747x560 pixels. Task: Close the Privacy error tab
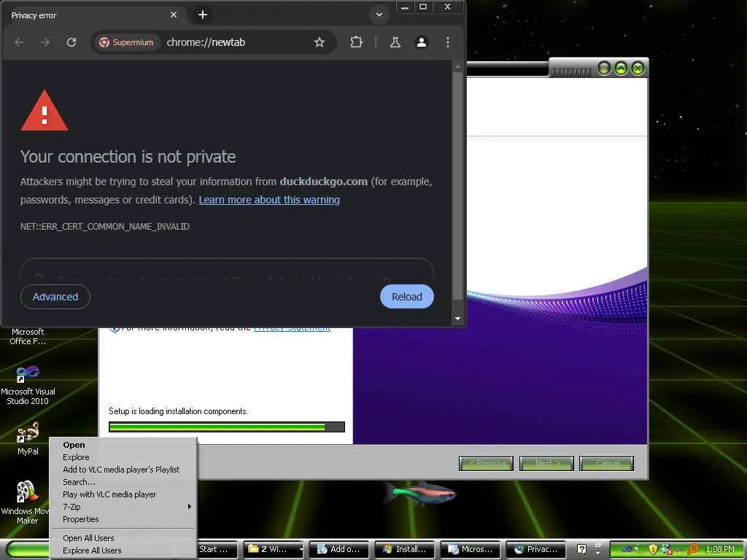tap(174, 15)
